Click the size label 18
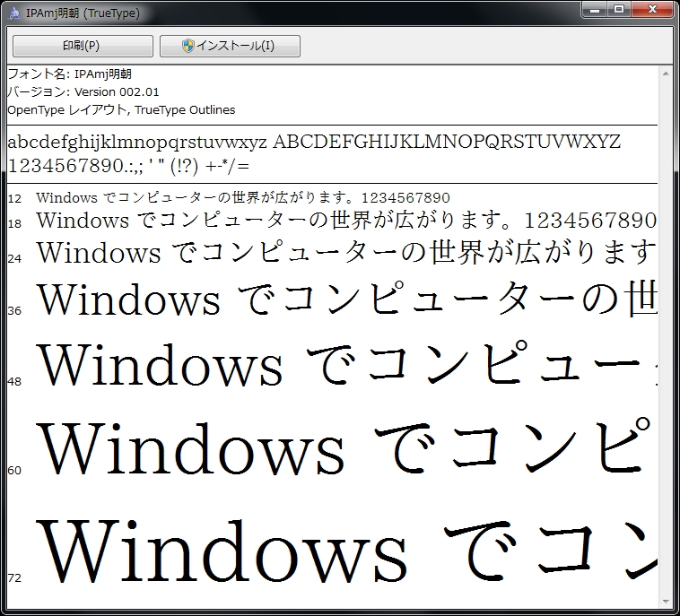 (14, 223)
